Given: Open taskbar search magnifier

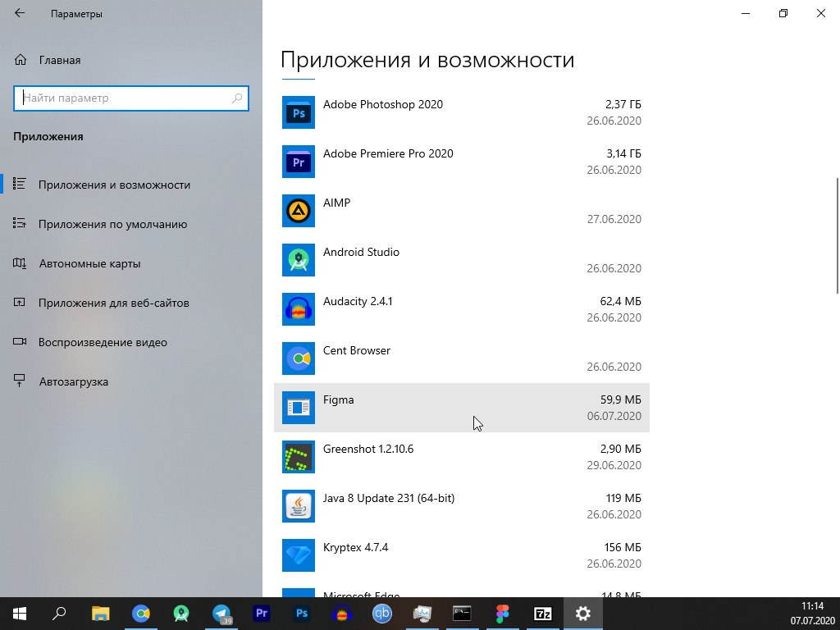Looking at the screenshot, I should [59, 614].
